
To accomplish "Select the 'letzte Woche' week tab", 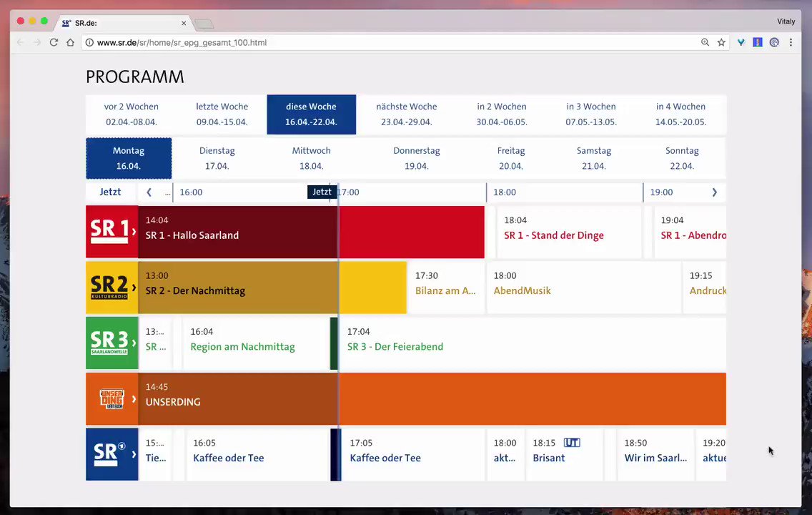I will 222,114.
